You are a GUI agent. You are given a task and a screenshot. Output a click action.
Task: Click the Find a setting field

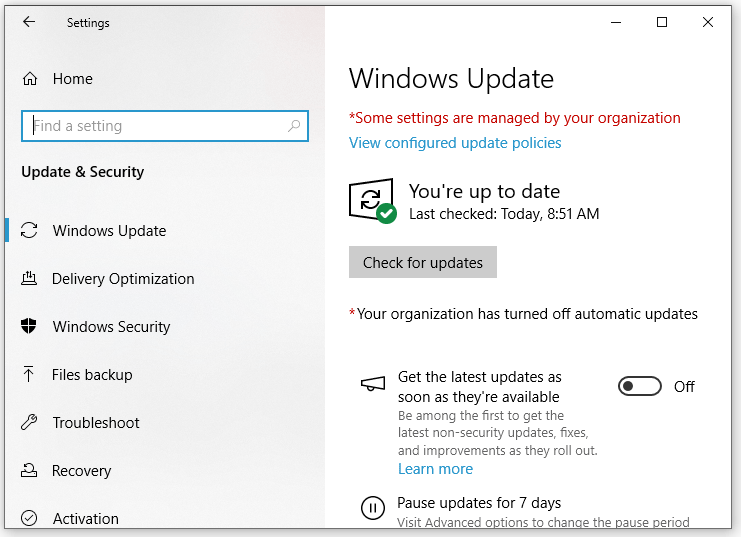click(165, 126)
